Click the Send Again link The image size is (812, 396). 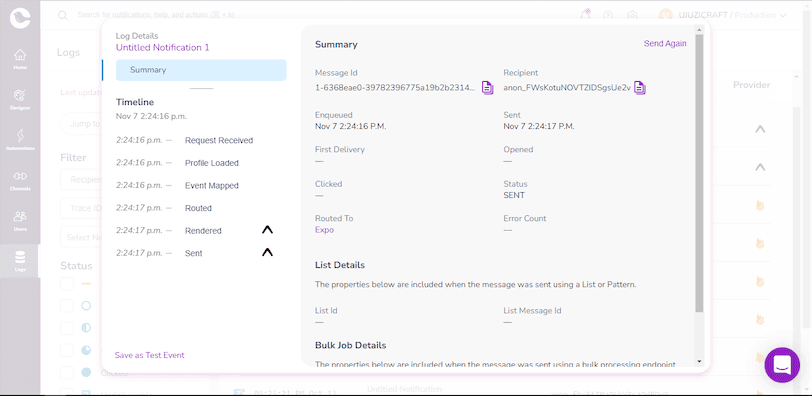[665, 43]
